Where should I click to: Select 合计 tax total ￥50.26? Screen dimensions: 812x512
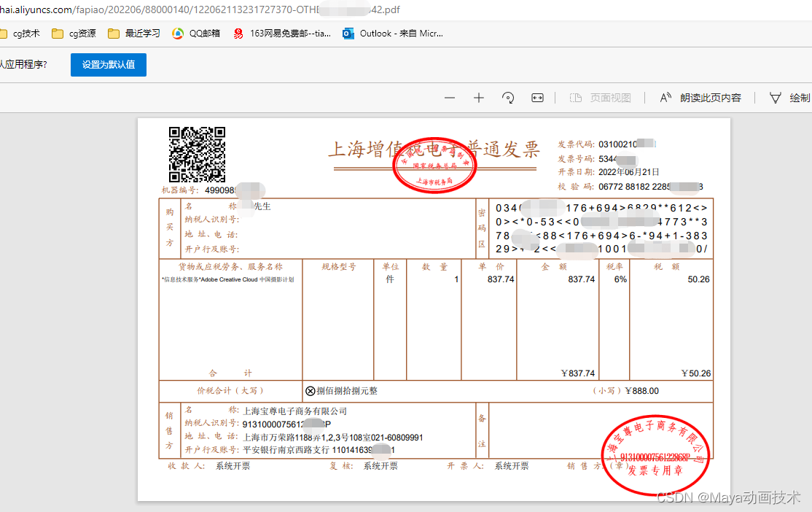point(696,373)
